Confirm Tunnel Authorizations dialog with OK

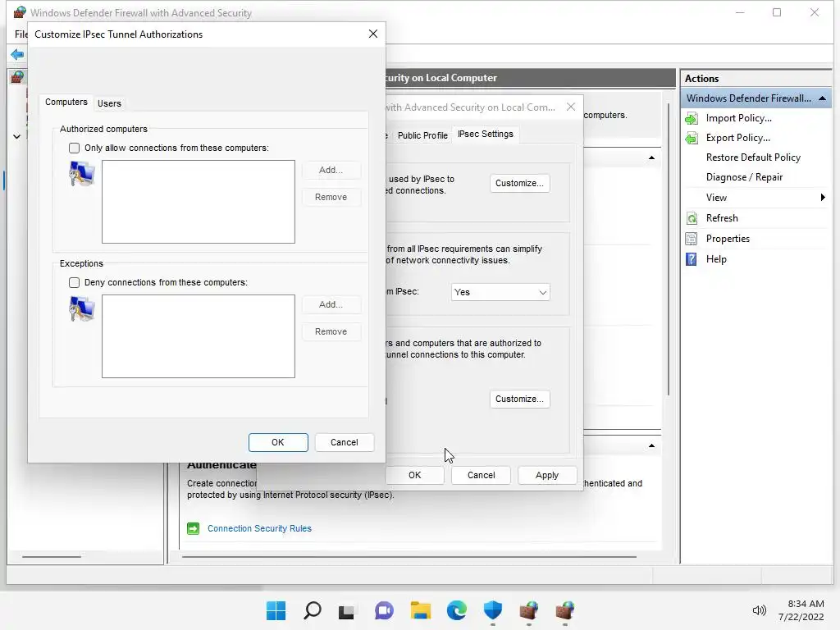tap(278, 442)
